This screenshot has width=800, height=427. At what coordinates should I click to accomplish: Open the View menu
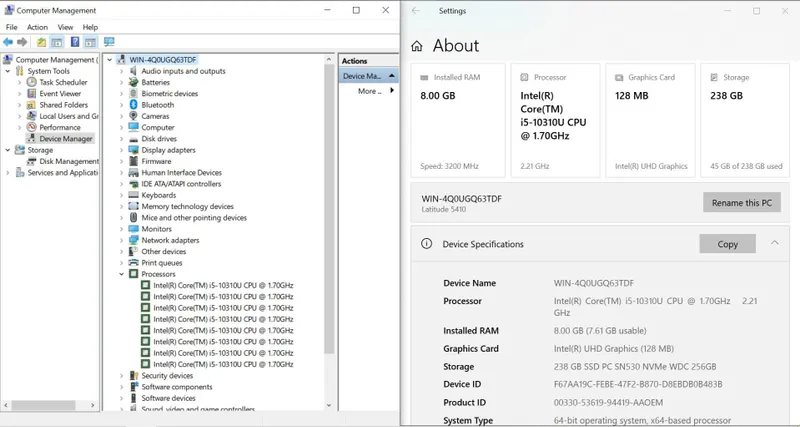point(65,27)
